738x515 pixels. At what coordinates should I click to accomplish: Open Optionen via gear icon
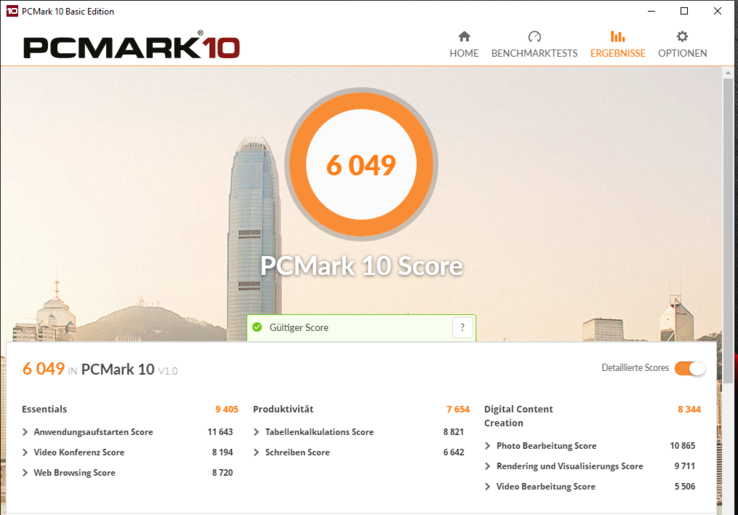click(x=682, y=36)
